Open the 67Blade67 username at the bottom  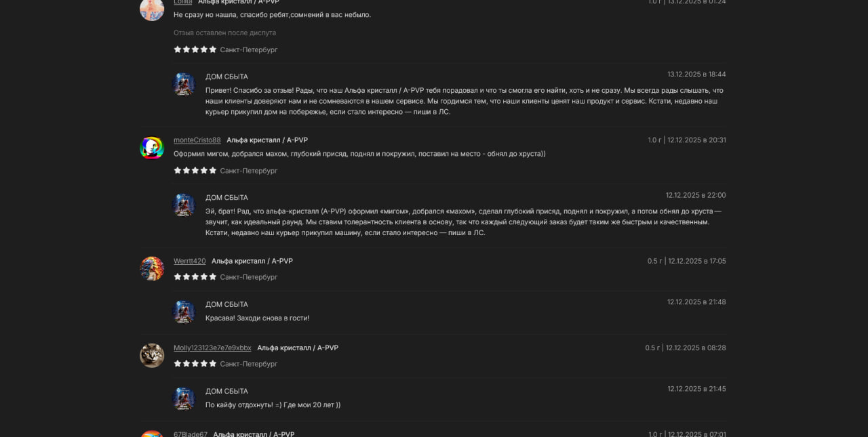click(191, 434)
